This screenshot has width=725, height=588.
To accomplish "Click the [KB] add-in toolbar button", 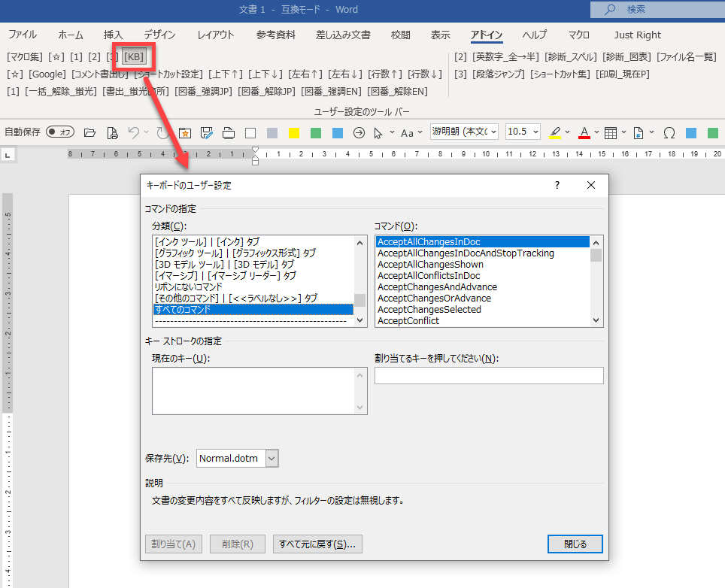I will (x=134, y=56).
